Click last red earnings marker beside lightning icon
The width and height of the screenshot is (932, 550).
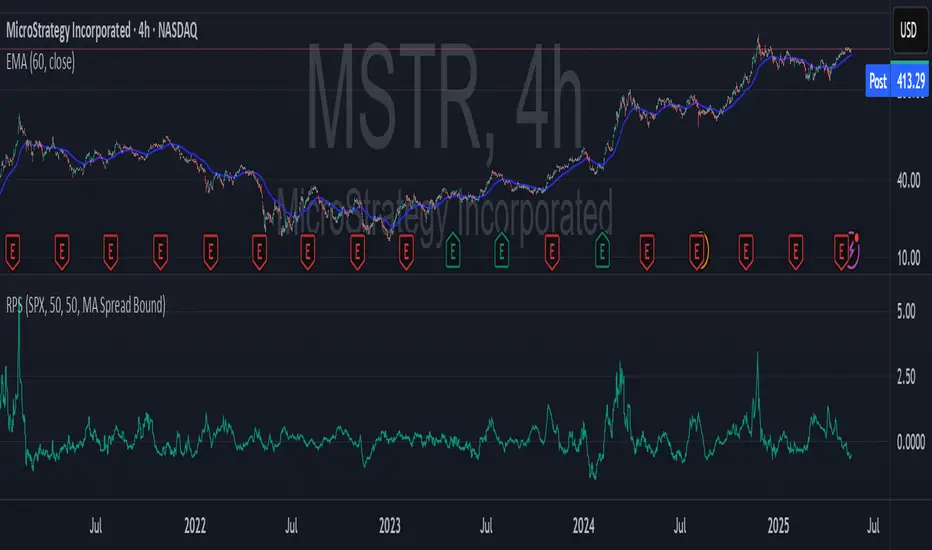[840, 252]
